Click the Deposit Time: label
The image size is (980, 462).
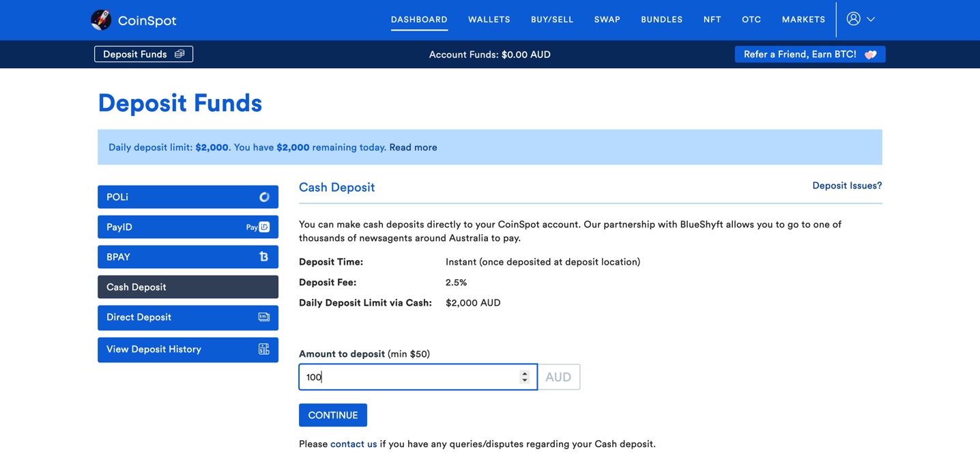(331, 262)
